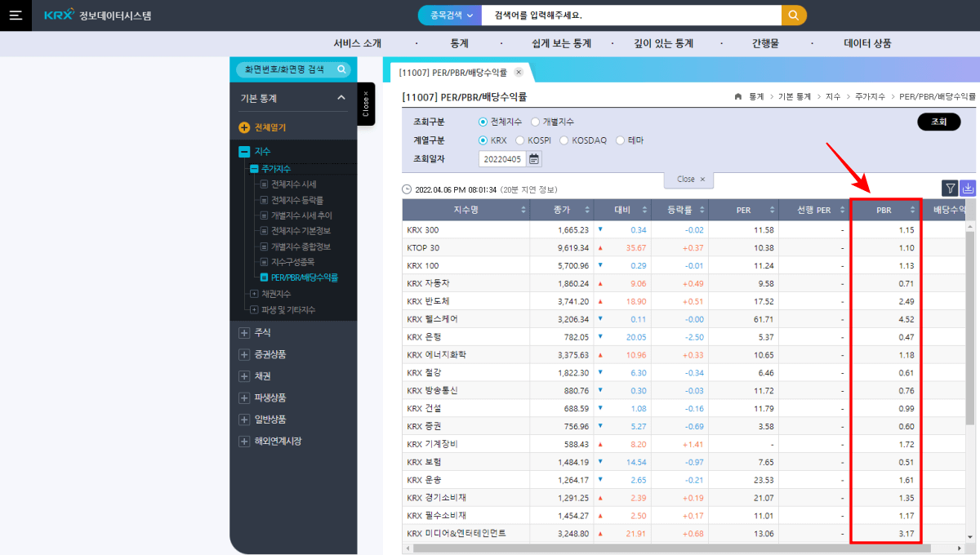Sort table by 지수명 column arrows
Screen dimensions: 980x555
click(523, 211)
